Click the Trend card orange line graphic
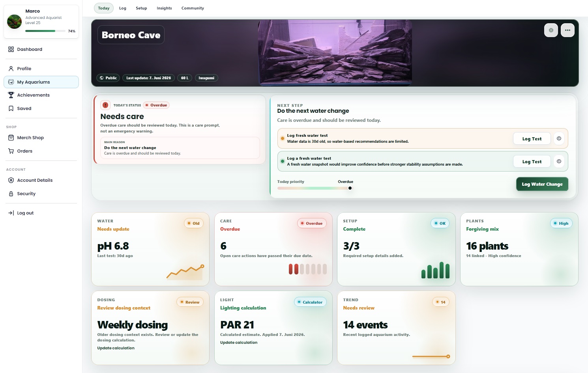 point(431,356)
